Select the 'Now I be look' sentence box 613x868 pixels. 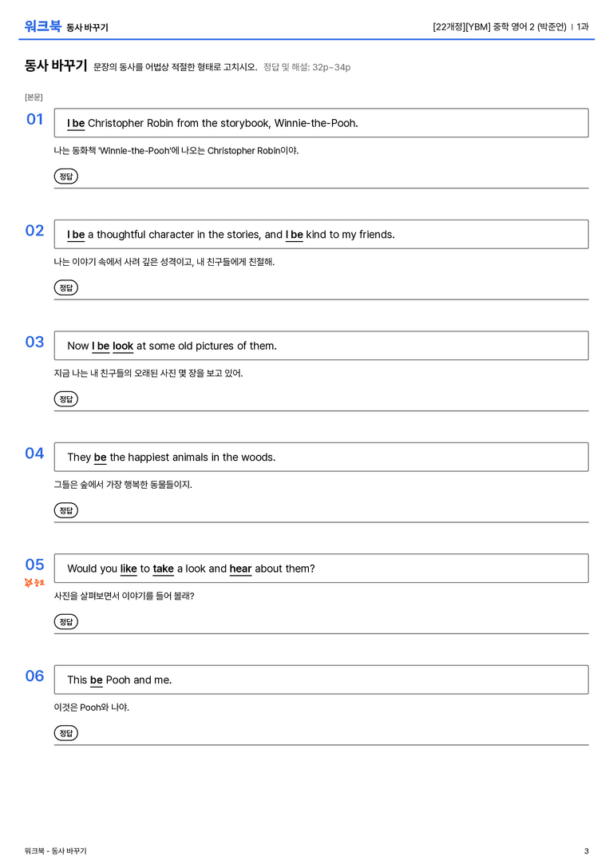tap(321, 346)
